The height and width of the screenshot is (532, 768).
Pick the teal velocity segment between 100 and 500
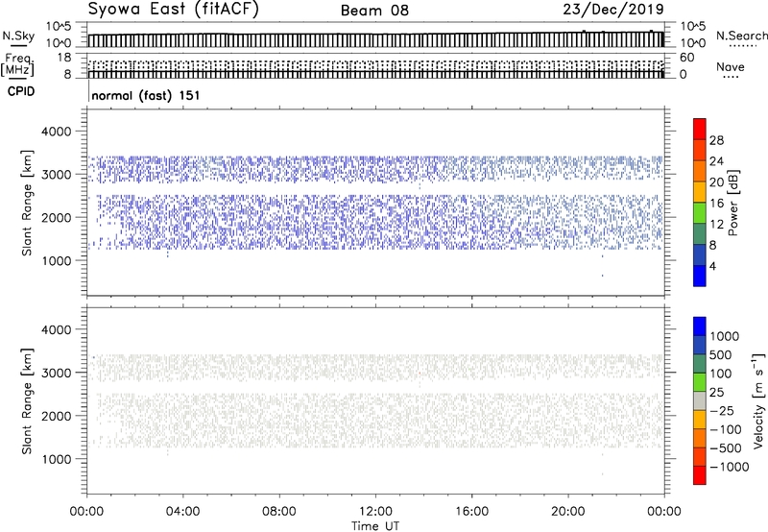click(x=700, y=364)
